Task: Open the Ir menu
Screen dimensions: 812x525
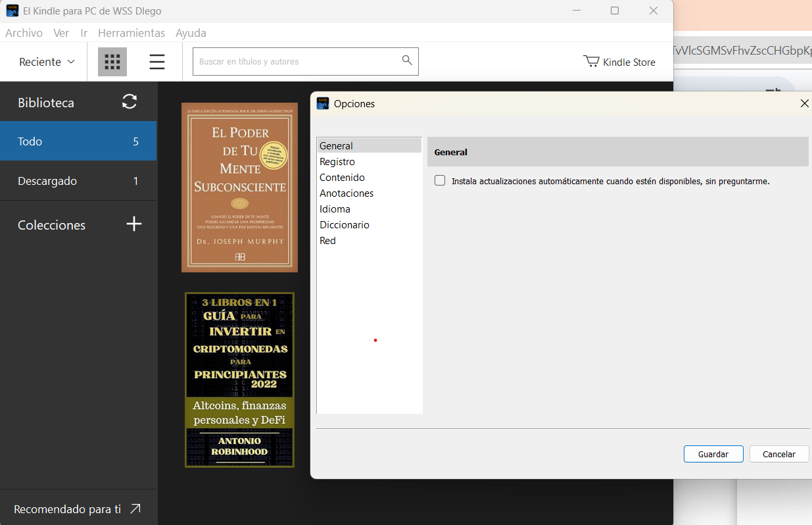Action: (x=84, y=33)
